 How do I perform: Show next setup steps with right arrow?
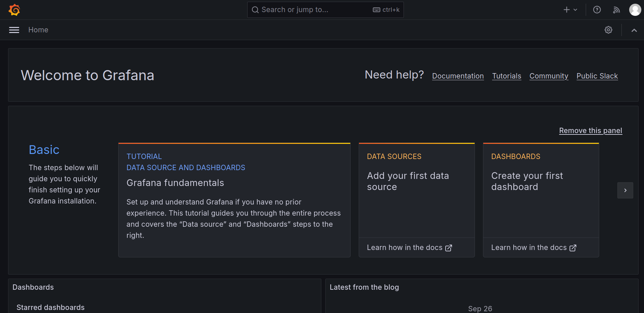click(x=625, y=190)
